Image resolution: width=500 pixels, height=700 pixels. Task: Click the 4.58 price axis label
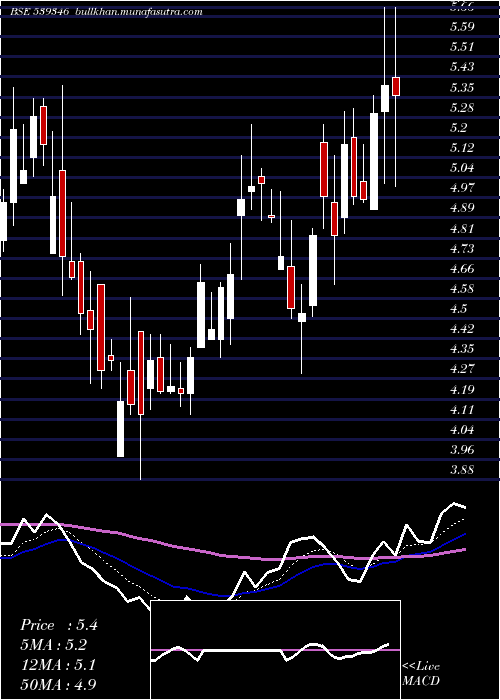tap(462, 289)
